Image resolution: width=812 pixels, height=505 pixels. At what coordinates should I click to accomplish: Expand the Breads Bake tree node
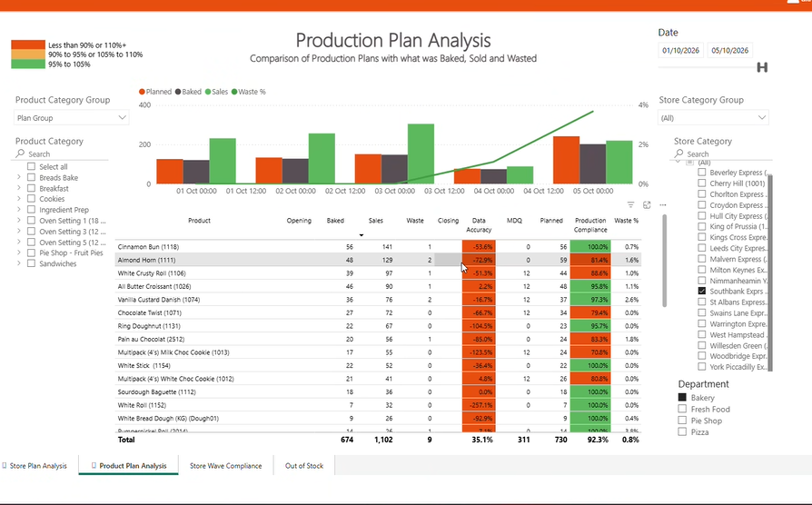coord(19,177)
